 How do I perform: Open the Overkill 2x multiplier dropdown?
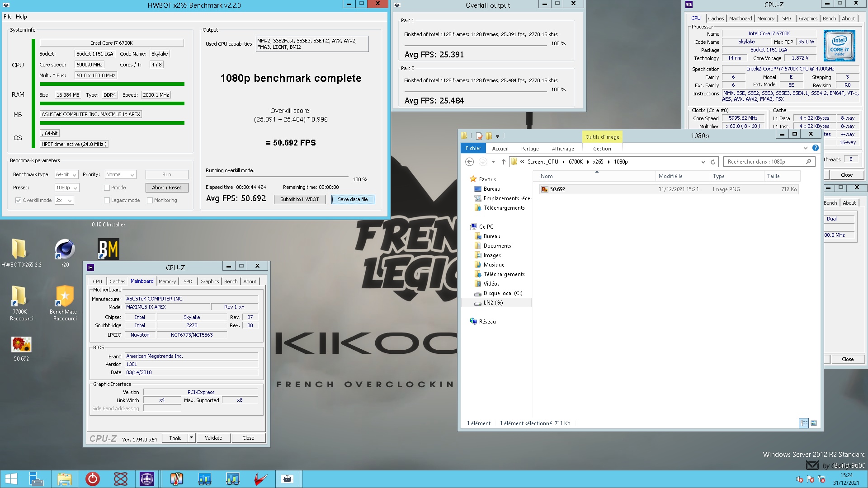click(x=64, y=201)
